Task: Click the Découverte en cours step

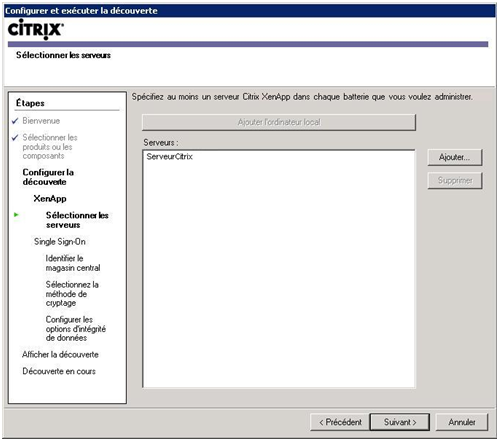Action: point(59,371)
